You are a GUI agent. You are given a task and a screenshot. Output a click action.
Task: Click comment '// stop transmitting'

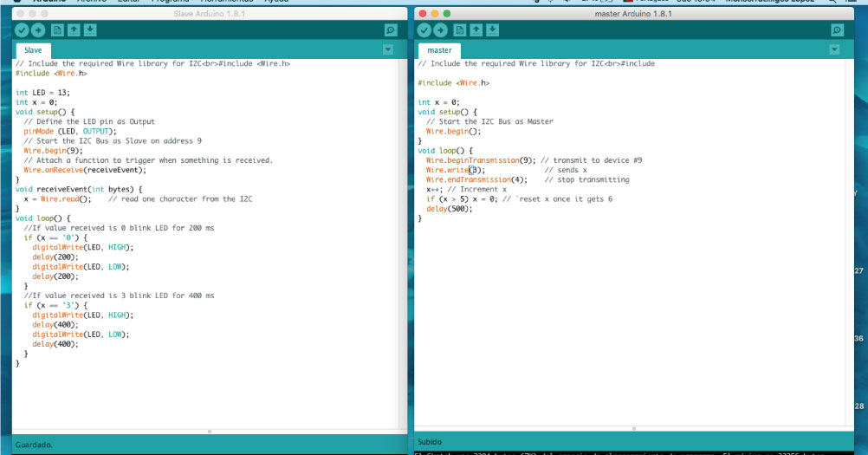586,180
